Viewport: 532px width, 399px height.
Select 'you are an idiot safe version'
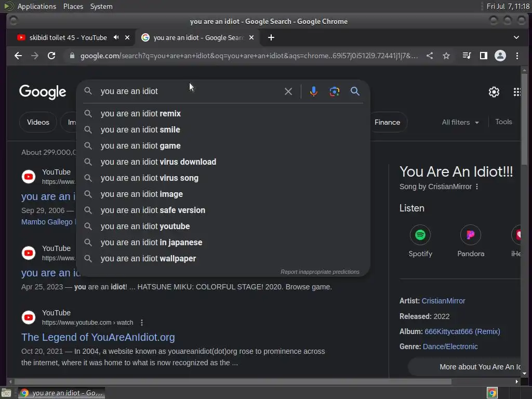tap(223, 210)
